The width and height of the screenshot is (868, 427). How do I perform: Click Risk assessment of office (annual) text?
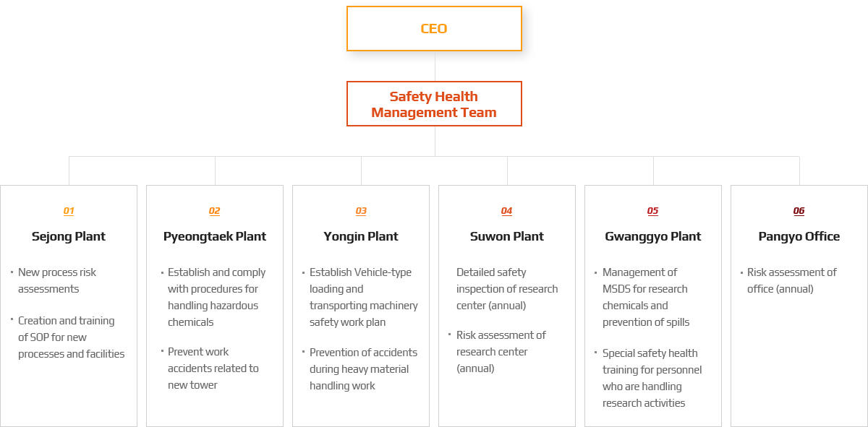792,280
